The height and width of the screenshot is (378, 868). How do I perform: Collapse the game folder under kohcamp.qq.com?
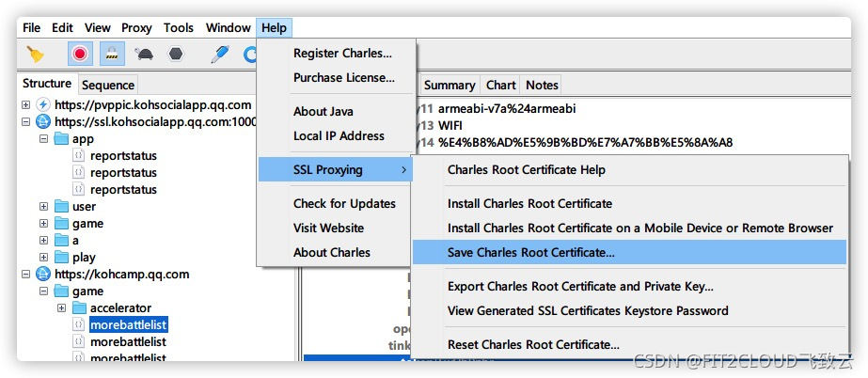click(x=44, y=291)
